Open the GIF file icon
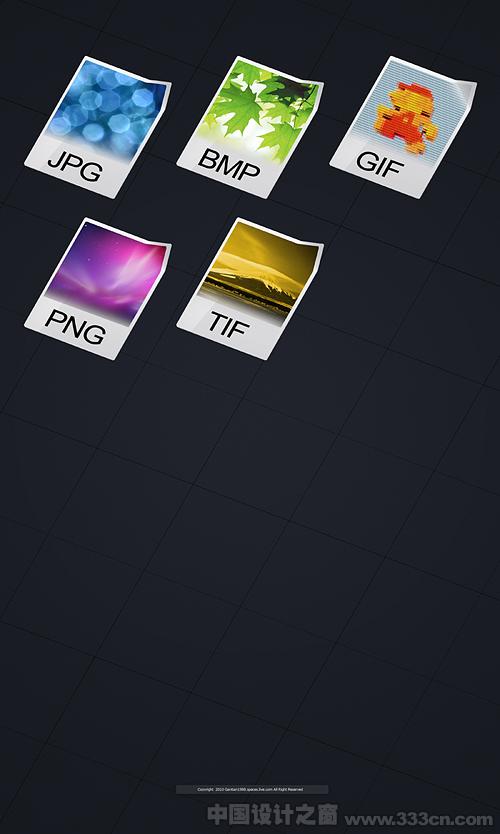This screenshot has height=834, width=500. (x=403, y=127)
